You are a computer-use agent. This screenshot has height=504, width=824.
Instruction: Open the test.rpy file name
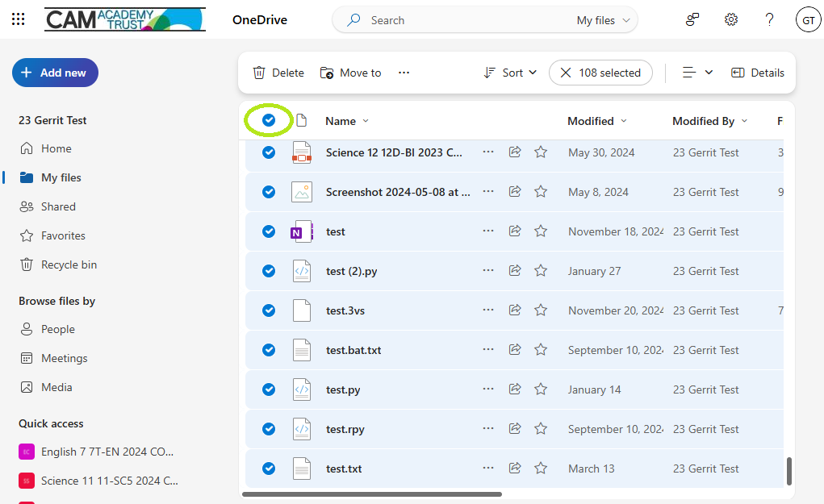345,429
